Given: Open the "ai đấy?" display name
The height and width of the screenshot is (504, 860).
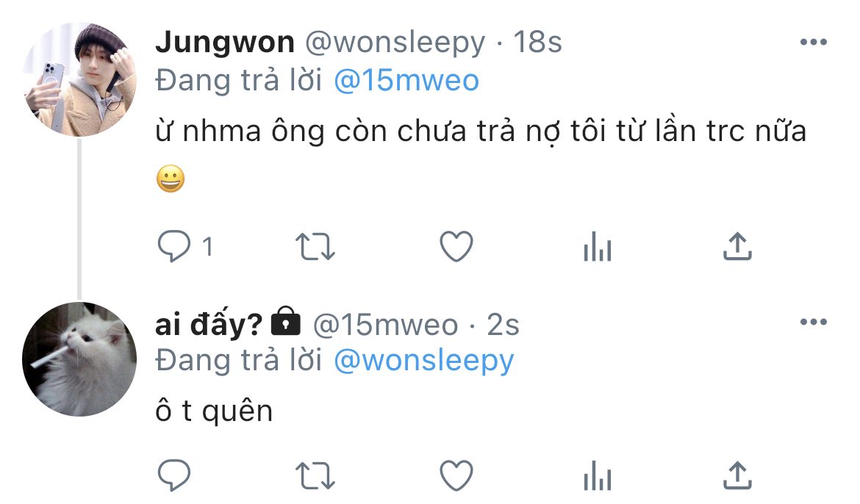Looking at the screenshot, I should (209, 323).
